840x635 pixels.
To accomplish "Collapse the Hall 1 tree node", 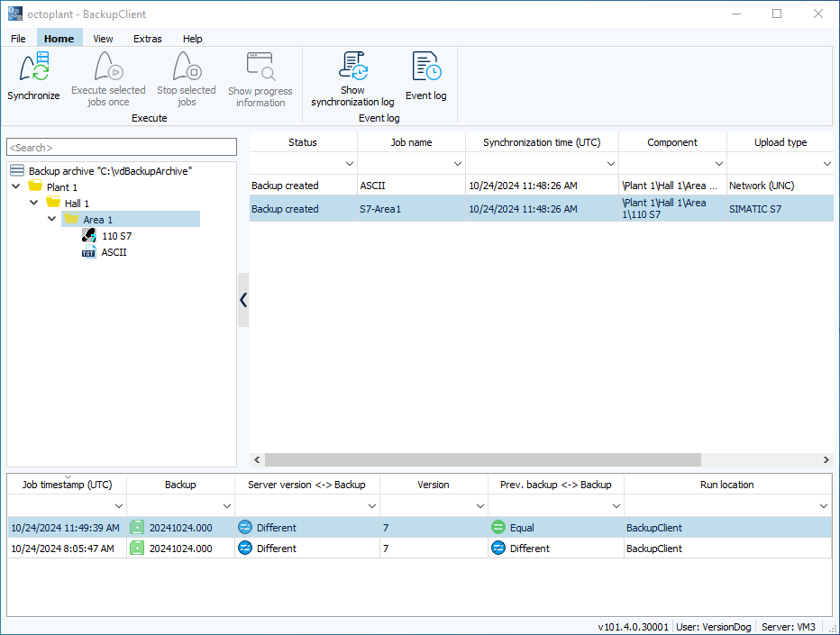I will click(x=33, y=203).
